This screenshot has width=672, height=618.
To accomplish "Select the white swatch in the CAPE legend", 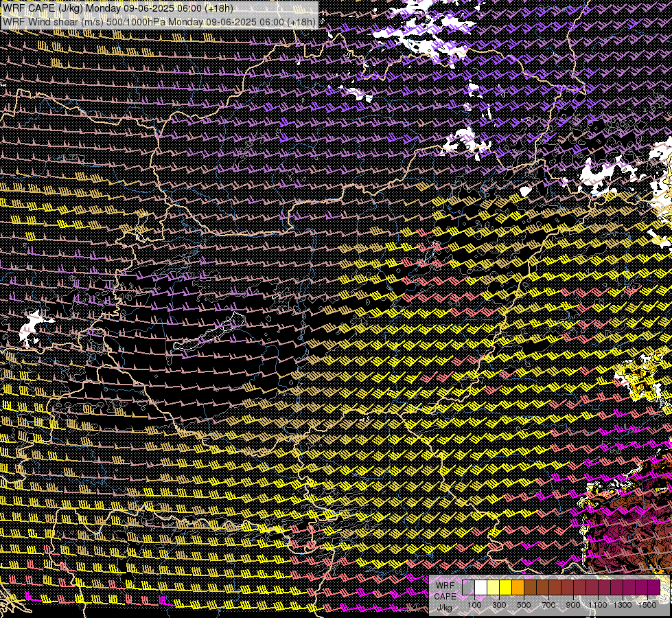I will (481, 587).
